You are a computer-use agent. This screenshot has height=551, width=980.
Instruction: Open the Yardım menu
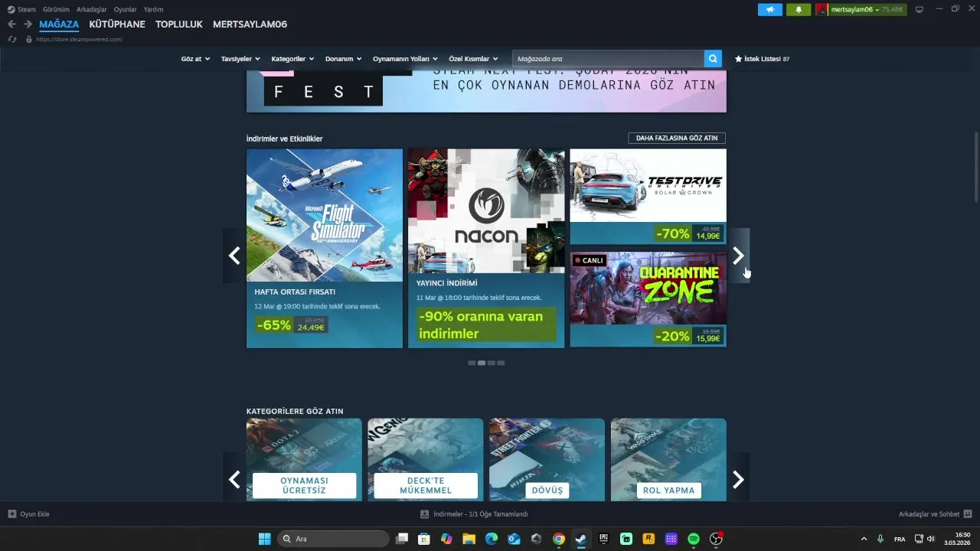tap(153, 9)
